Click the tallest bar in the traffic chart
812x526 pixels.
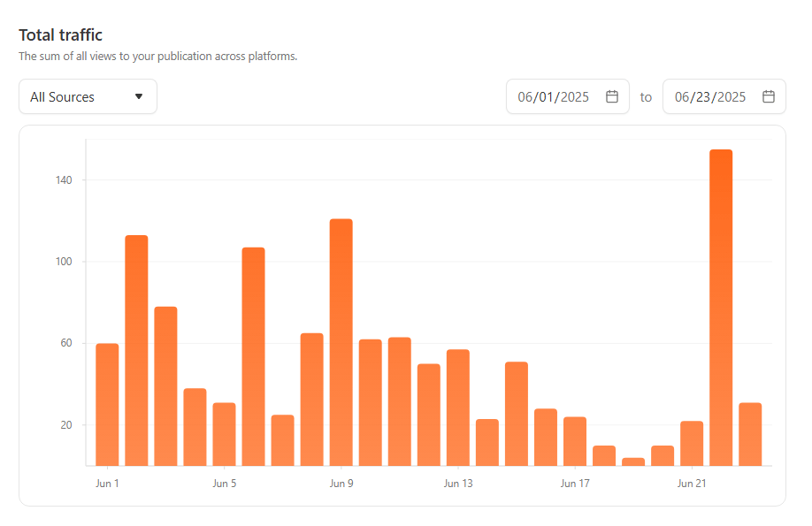point(721,308)
